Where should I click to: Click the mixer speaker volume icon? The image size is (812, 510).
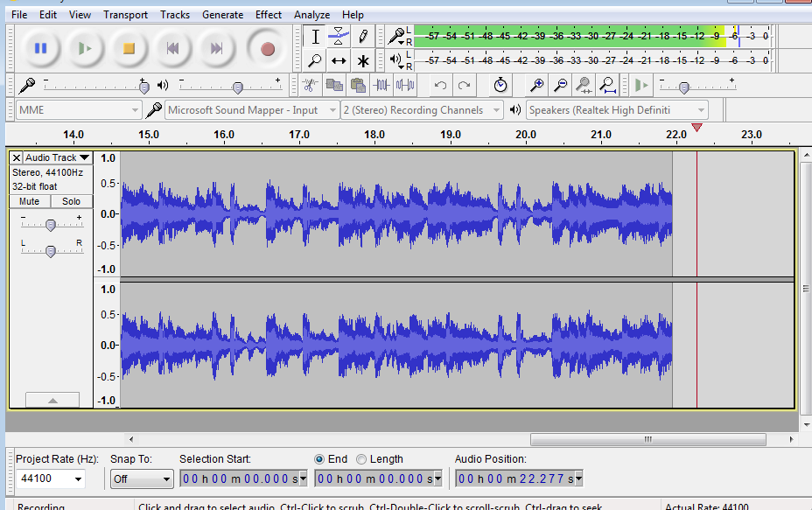(x=163, y=85)
